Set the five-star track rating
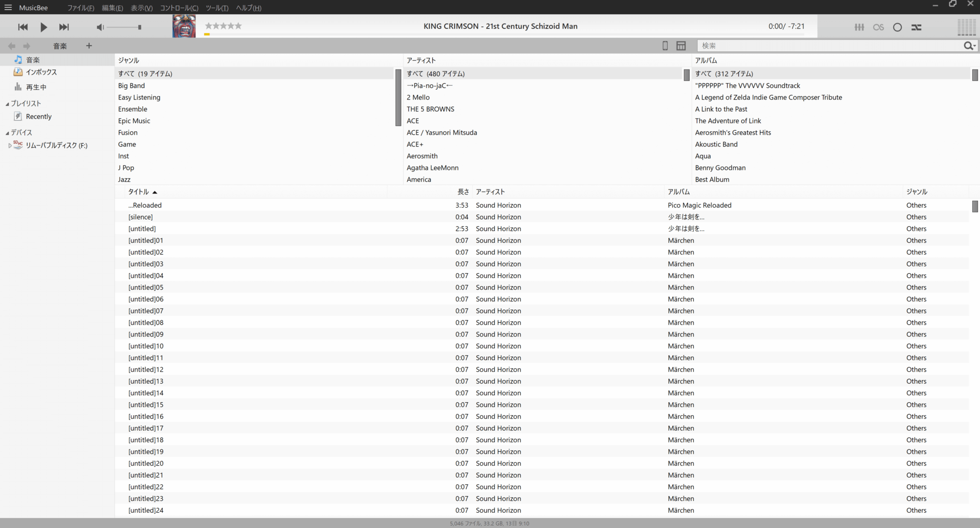 tap(224, 26)
